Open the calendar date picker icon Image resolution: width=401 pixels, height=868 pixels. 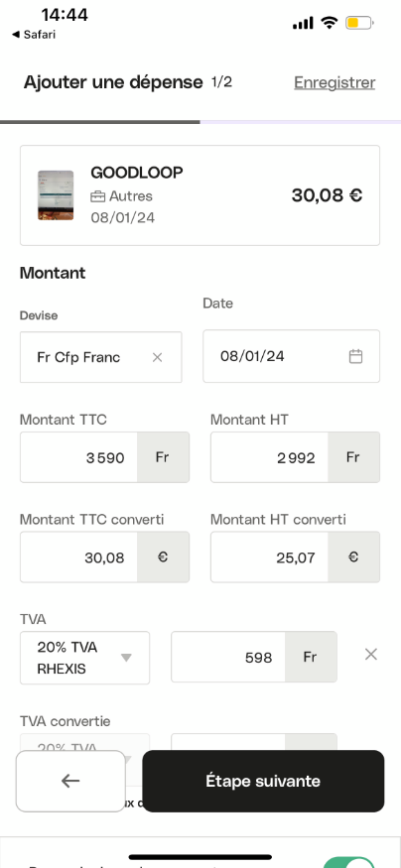[x=355, y=356]
